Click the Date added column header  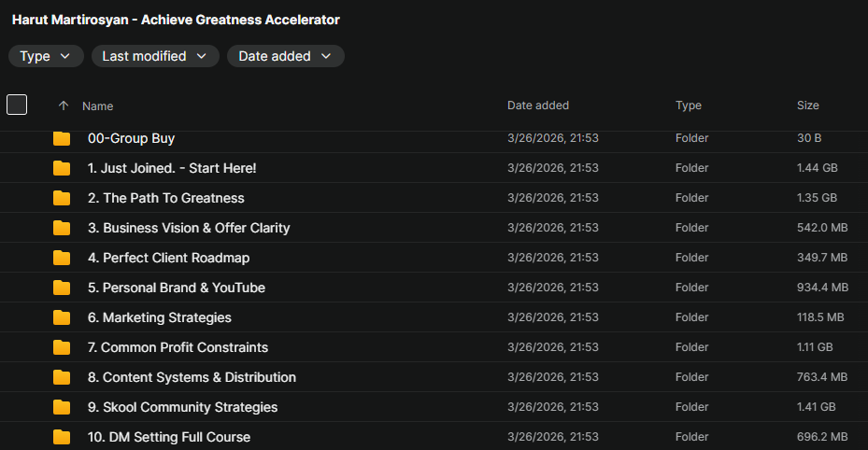point(537,105)
